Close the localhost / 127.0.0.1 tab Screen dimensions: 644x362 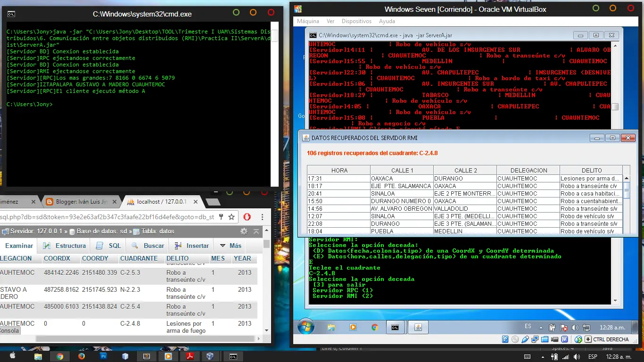[196, 202]
